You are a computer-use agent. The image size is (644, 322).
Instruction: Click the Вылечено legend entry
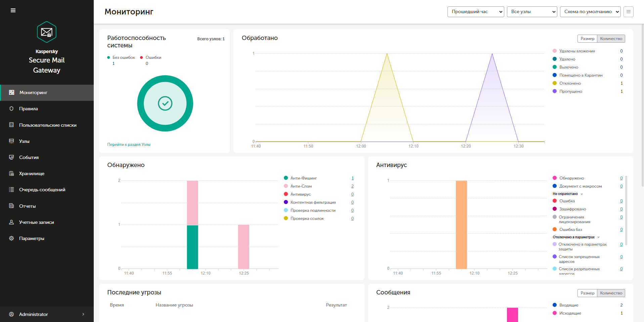pos(569,67)
